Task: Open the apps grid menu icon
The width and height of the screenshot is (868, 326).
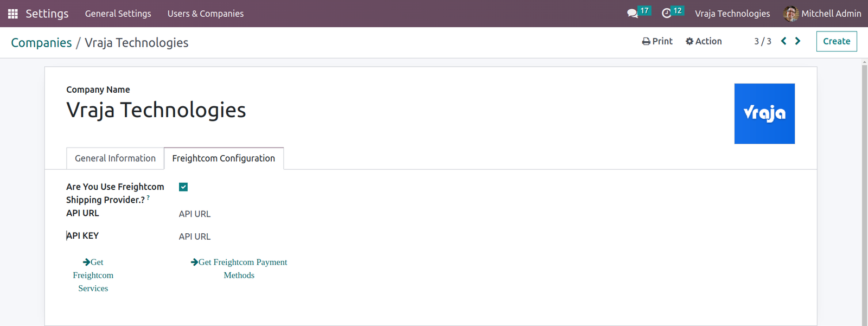Action: [13, 14]
